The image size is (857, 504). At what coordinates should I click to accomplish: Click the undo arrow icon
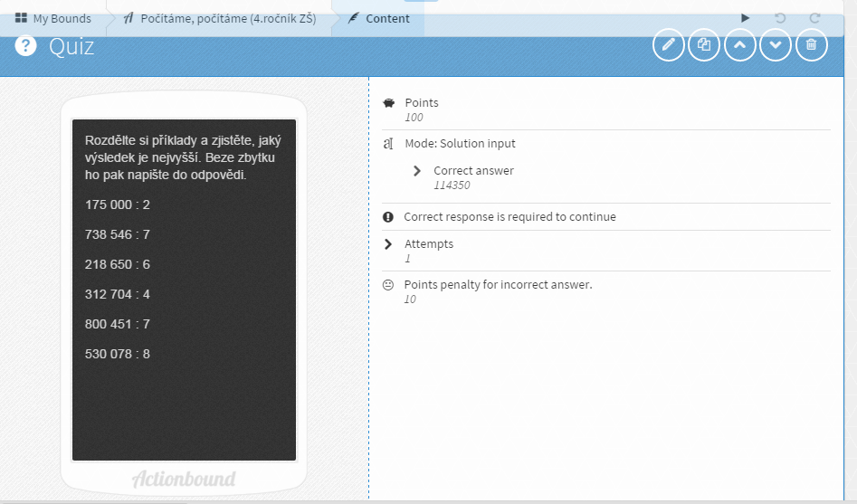[780, 18]
